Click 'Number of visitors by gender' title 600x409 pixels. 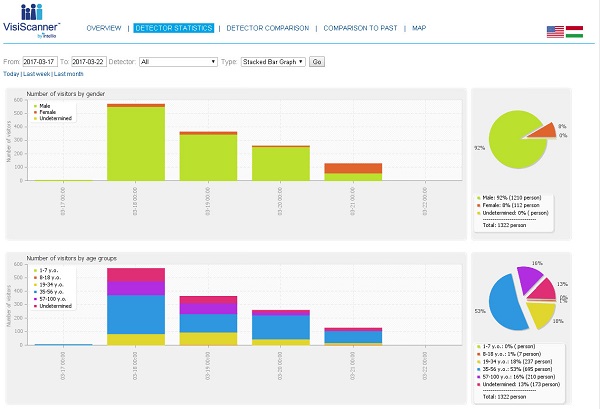click(65, 94)
